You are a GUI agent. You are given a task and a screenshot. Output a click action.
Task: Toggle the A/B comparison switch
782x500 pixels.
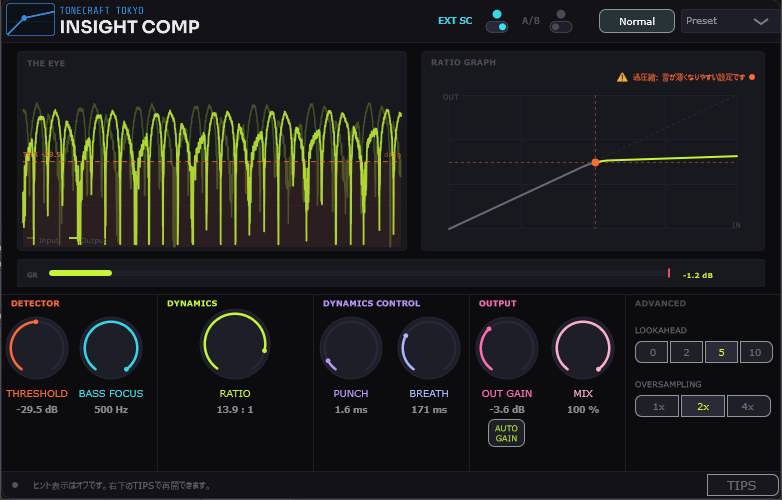pyautogui.click(x=562, y=21)
